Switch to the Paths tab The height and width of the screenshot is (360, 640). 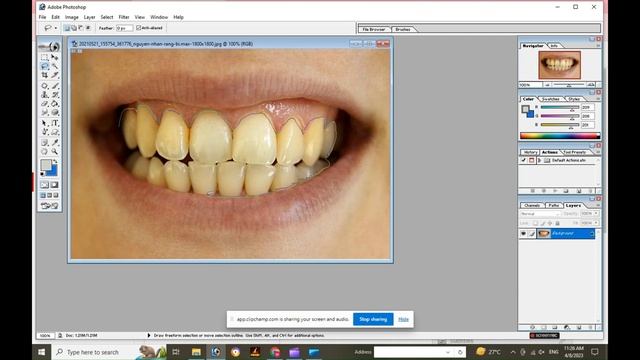click(x=554, y=205)
